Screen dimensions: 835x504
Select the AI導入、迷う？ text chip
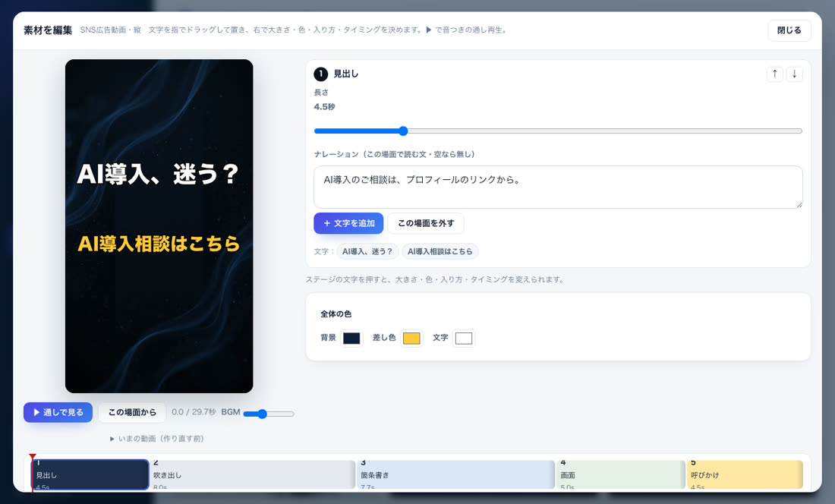tap(367, 251)
